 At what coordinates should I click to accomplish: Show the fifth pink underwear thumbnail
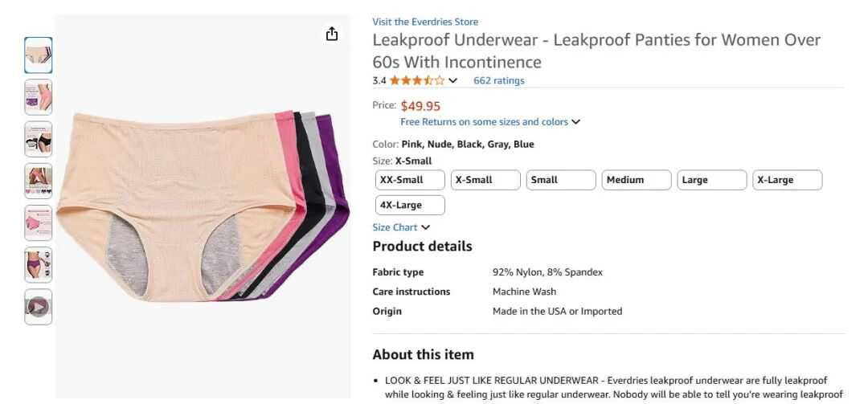(39, 222)
